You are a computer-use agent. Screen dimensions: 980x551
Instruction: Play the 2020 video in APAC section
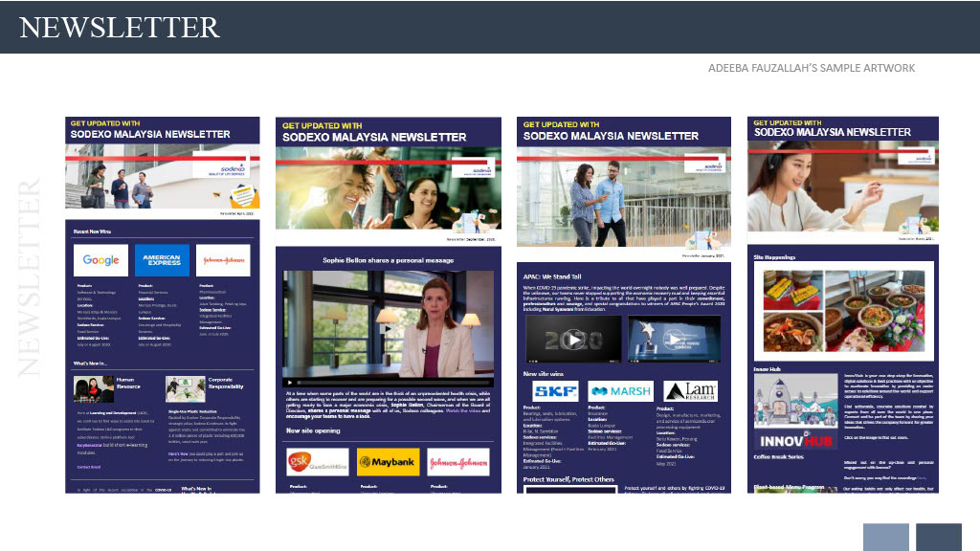[572, 340]
